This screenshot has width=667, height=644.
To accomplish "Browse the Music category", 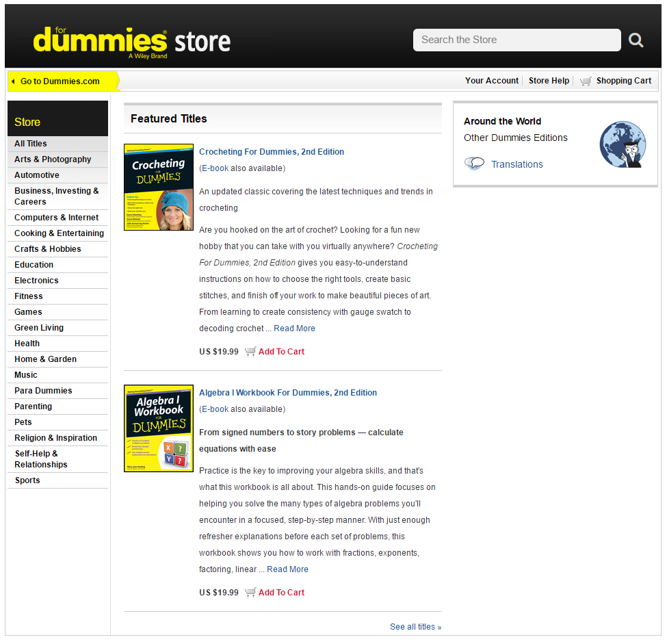I will pos(58,375).
